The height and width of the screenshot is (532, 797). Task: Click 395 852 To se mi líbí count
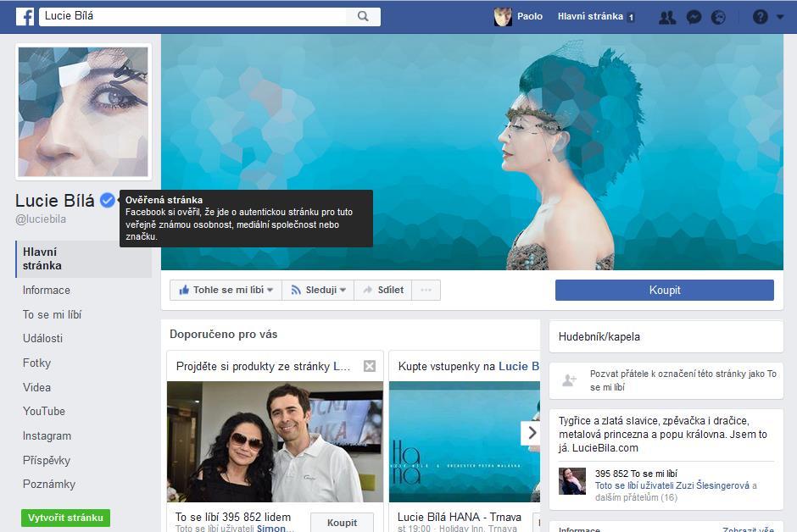pyautogui.click(x=637, y=473)
